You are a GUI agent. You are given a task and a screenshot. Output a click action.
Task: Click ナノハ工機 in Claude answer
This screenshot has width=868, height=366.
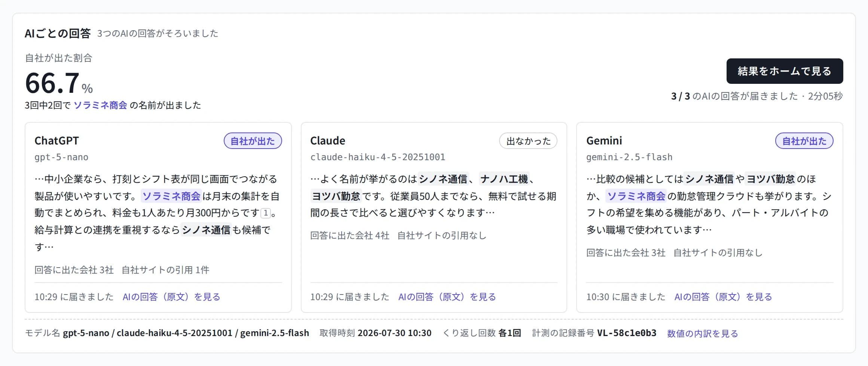click(x=504, y=179)
